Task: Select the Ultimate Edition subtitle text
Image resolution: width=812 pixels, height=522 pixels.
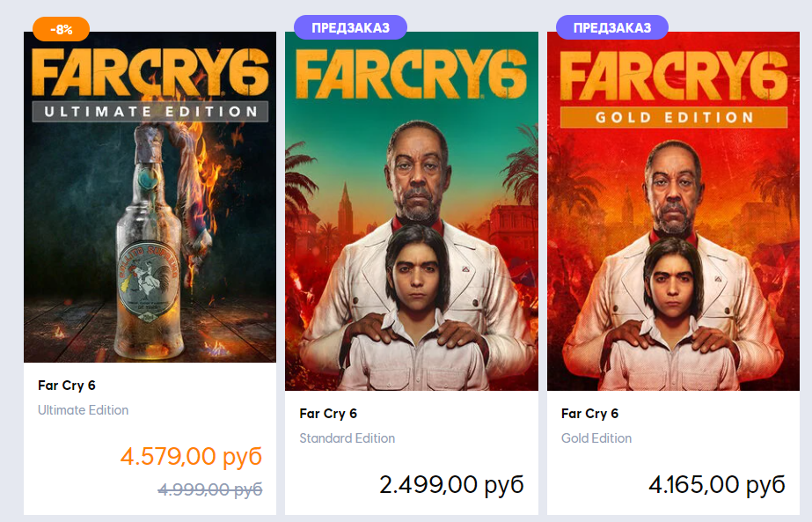Action: tap(83, 410)
